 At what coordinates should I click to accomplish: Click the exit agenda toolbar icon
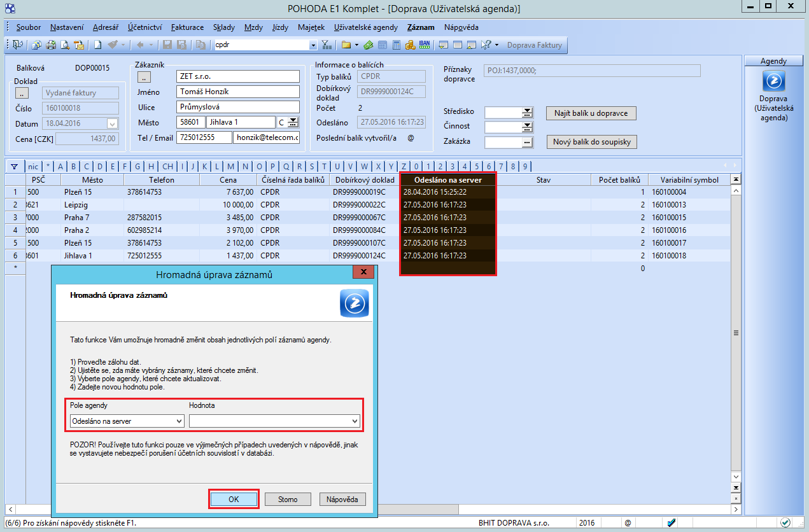point(18,45)
